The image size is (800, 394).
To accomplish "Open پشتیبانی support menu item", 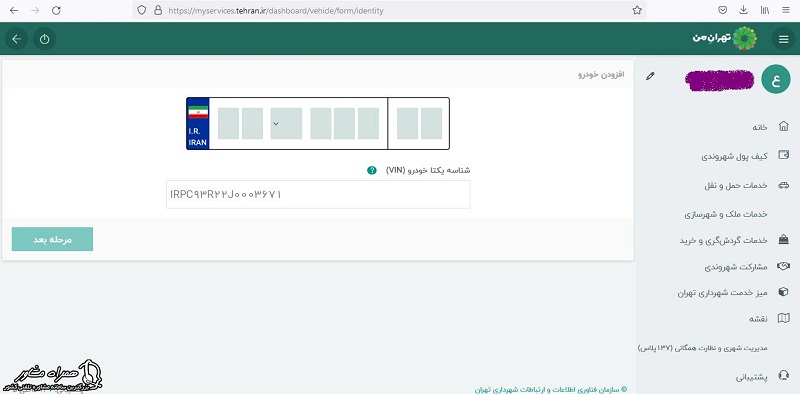I will tap(752, 377).
